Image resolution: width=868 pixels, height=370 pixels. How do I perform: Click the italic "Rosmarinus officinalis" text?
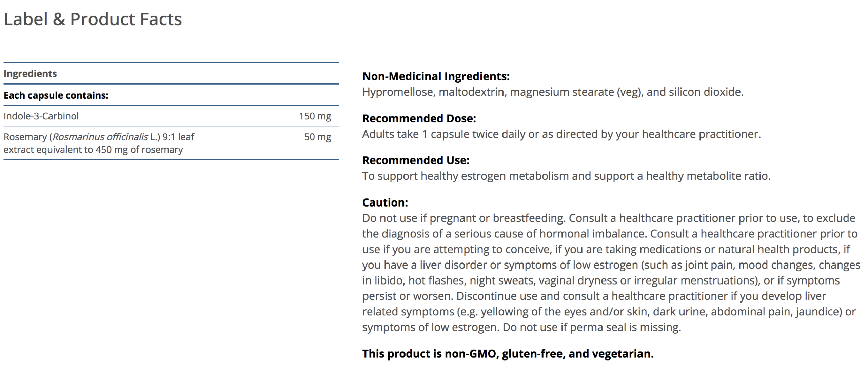pos(100,137)
